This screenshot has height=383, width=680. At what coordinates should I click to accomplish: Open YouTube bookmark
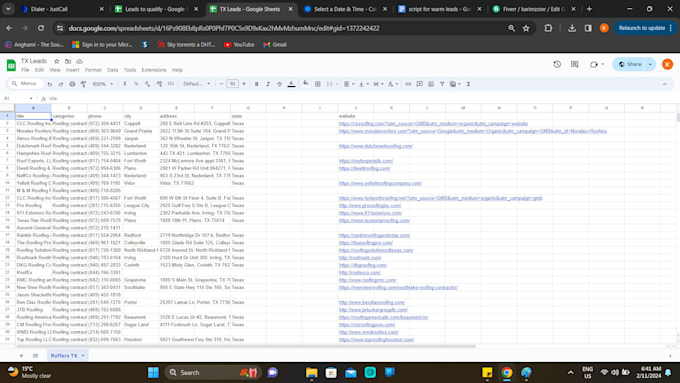click(239, 45)
